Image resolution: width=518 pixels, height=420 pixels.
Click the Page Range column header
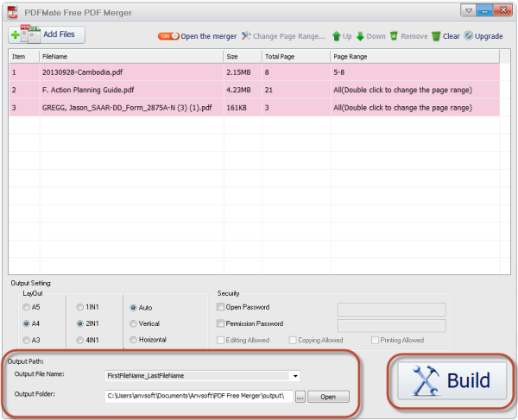coord(415,56)
